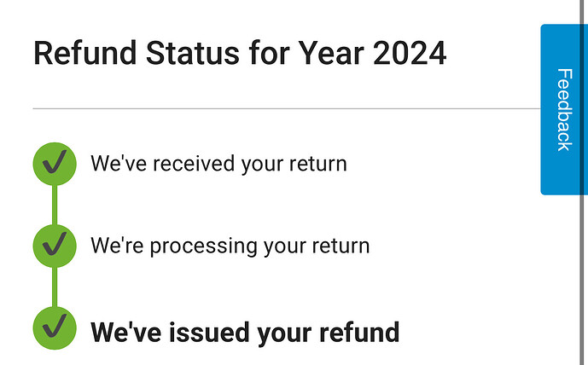Click the checkmark next to "We're processing your return"

[54, 246]
